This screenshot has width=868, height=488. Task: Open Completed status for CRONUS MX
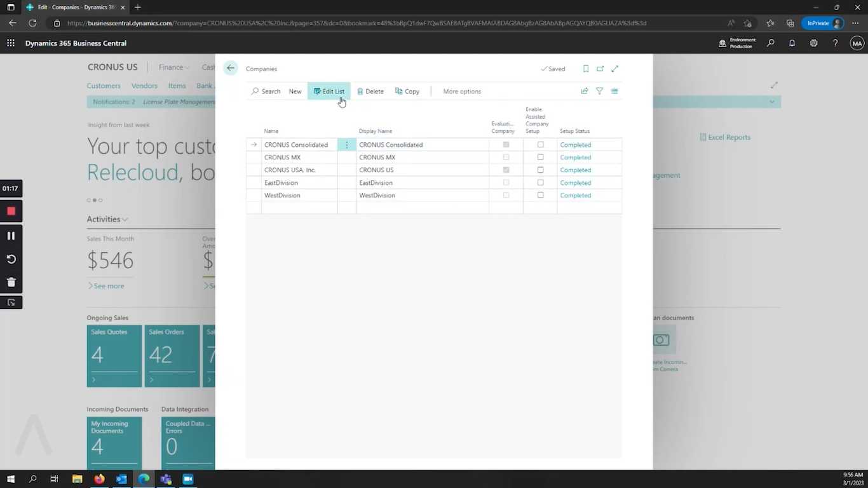(x=576, y=158)
